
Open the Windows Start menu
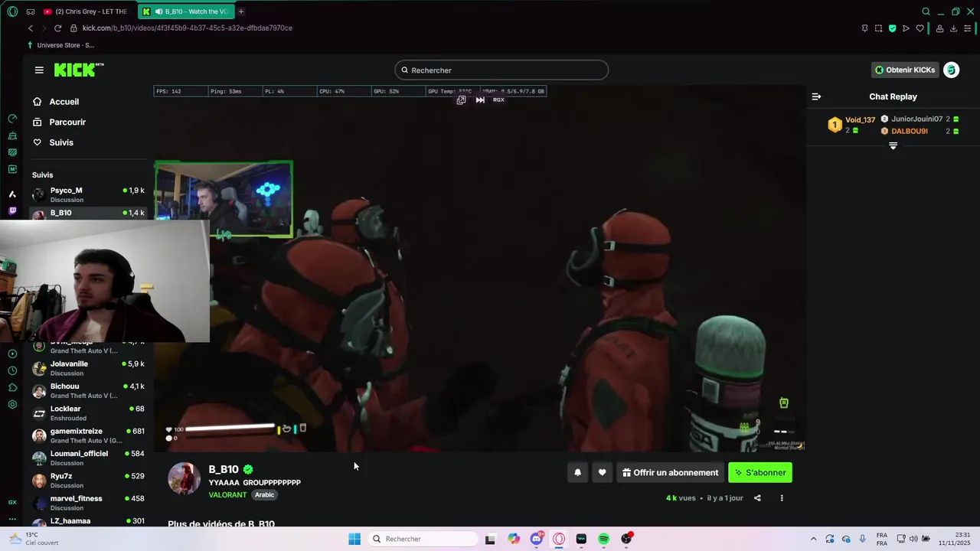[x=354, y=539]
